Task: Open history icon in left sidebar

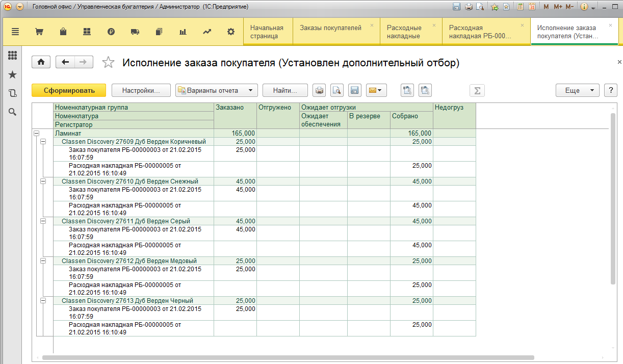Action: click(x=13, y=93)
